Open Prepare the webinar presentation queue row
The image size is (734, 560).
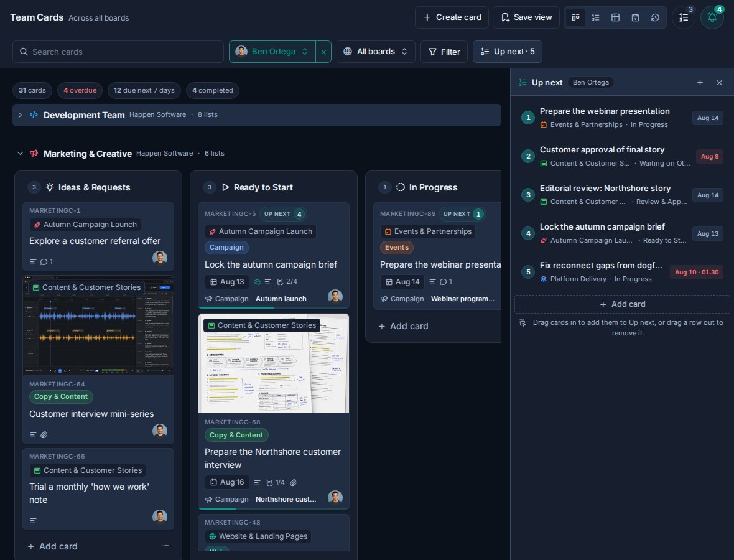pyautogui.click(x=622, y=118)
